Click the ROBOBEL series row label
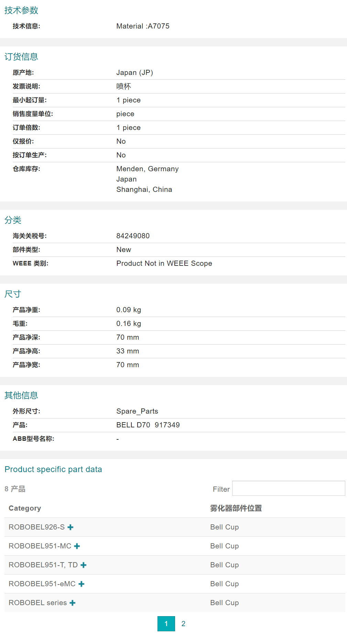Screen dimensions: 347x644 (x=37, y=603)
